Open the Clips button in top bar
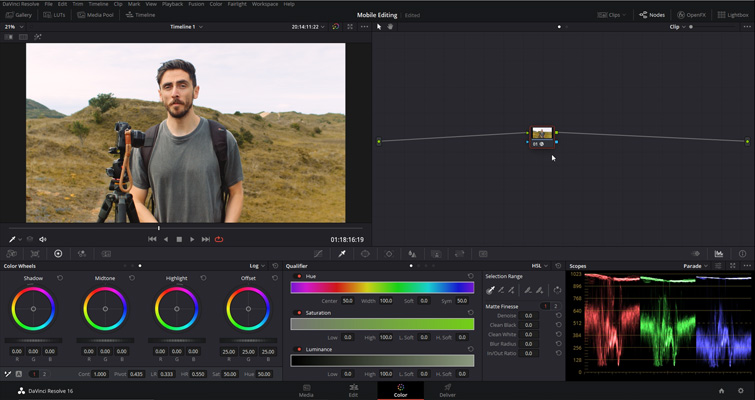The height and width of the screenshot is (400, 755). pyautogui.click(x=612, y=15)
